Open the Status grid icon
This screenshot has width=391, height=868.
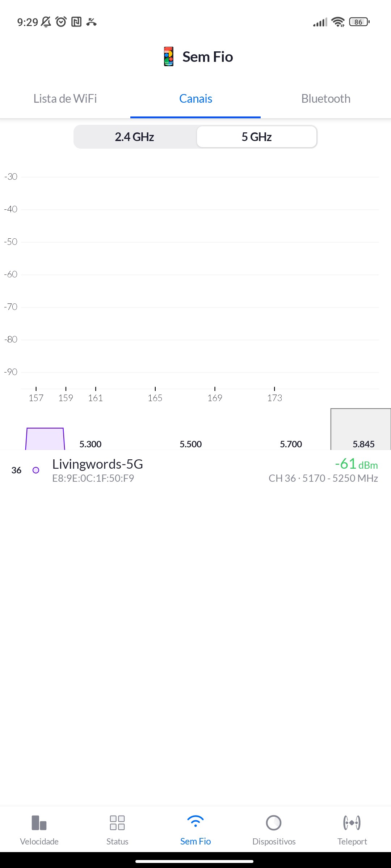point(117,823)
